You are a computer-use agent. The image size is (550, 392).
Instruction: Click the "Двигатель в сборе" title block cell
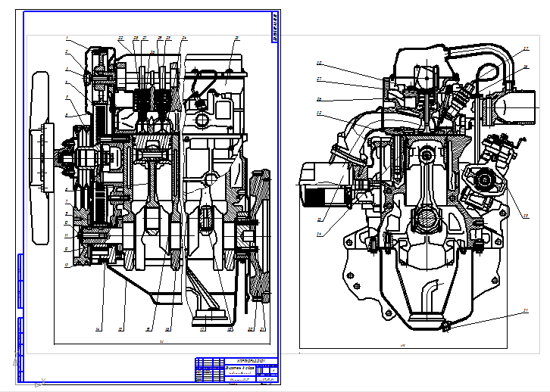click(x=240, y=371)
